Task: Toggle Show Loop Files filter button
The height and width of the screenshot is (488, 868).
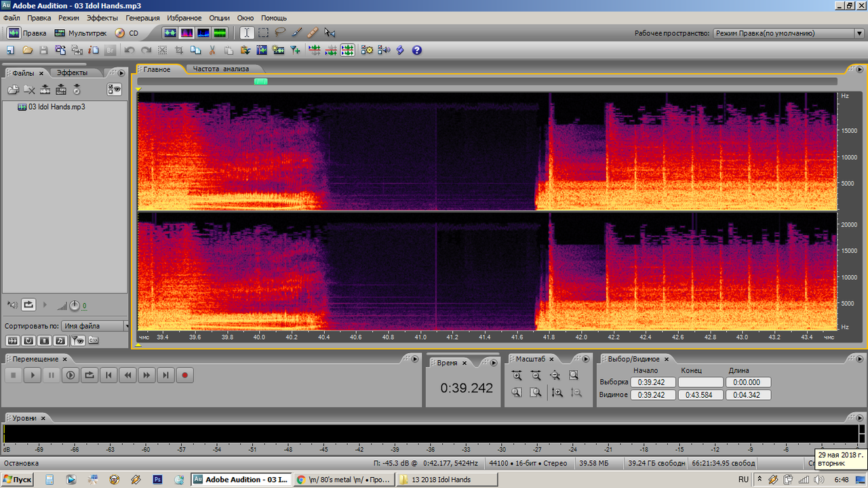Action: (29, 340)
